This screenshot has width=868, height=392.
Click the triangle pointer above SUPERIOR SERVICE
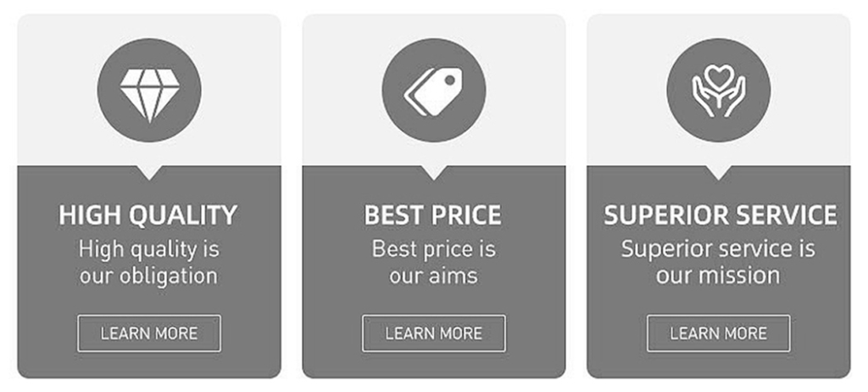pos(718,172)
